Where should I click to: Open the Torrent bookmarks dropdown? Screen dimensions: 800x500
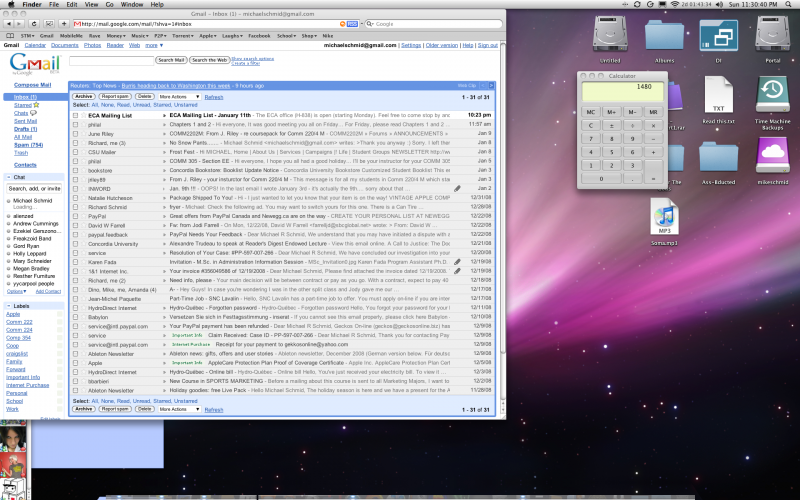tap(183, 36)
